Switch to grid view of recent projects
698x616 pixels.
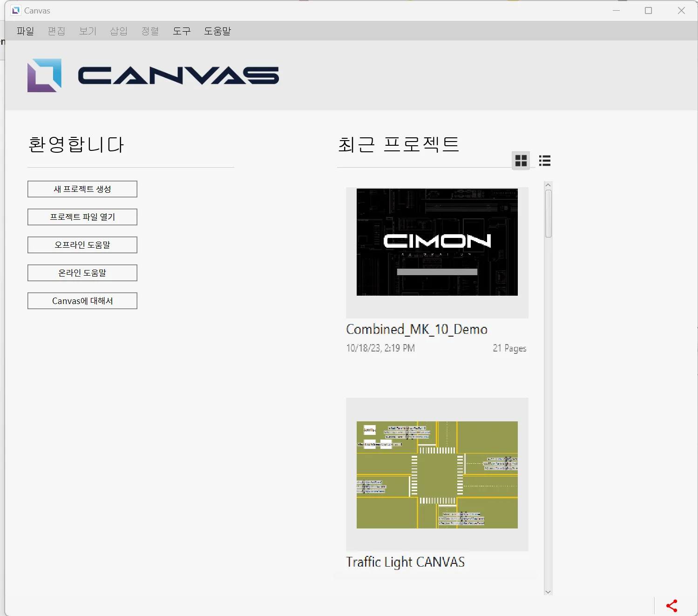click(x=521, y=161)
